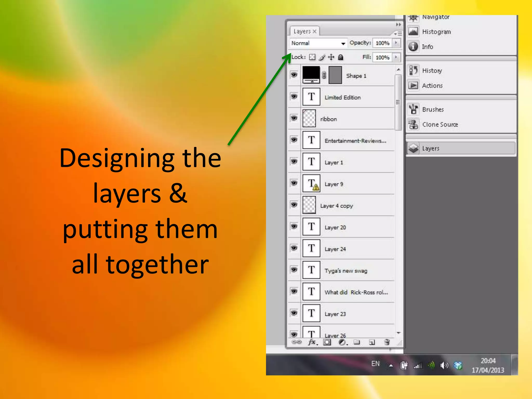Open the Navigator panel icon
Viewport: 532px width, 399px height.
[x=413, y=18]
